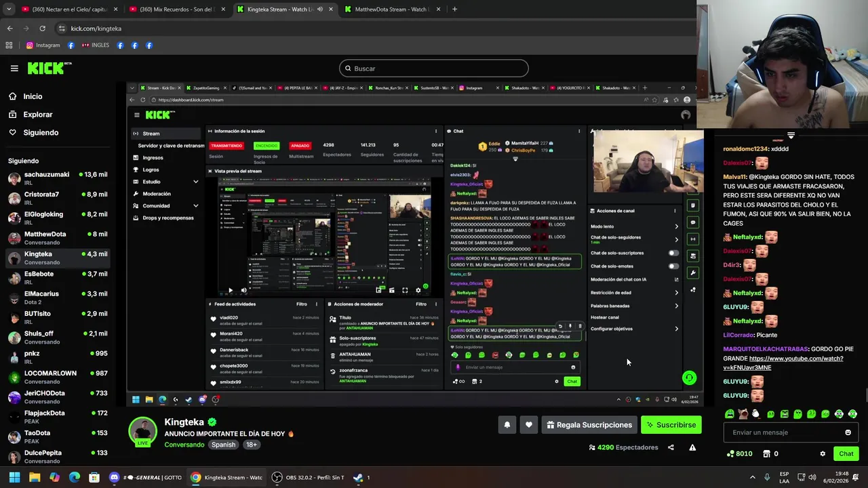The image size is (868, 488).
Task: Open File Explorer from the taskbar
Action: 35,477
